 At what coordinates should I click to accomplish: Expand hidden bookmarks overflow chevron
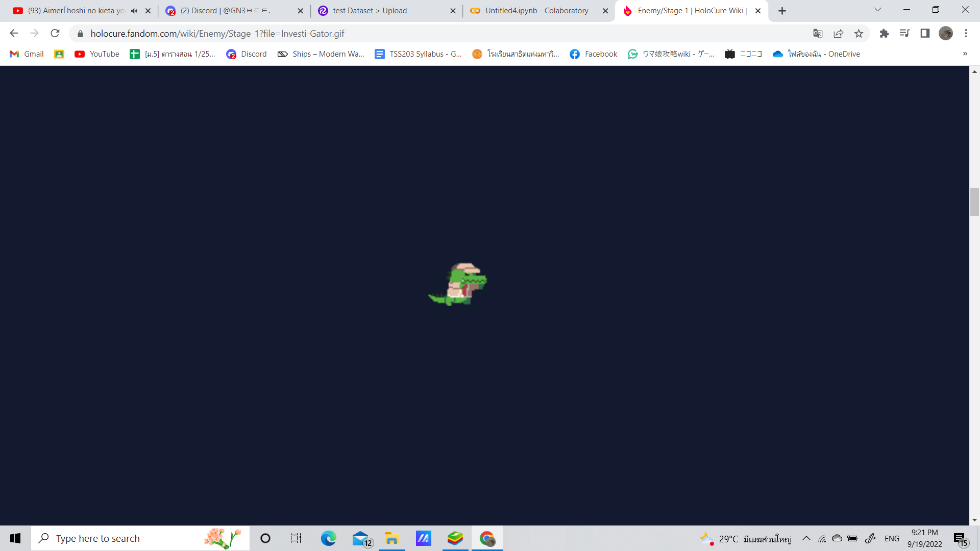(965, 54)
